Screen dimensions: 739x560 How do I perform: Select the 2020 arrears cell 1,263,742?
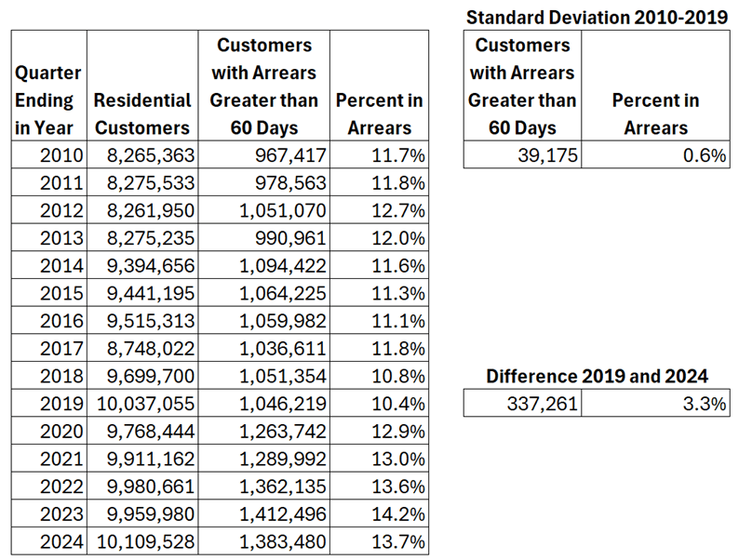click(263, 432)
